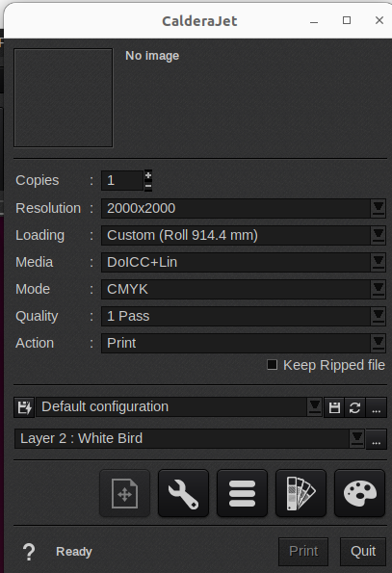Screen dimensions: 392x573
Task: Decrease copies with minus stepper
Action: [x=148, y=186]
